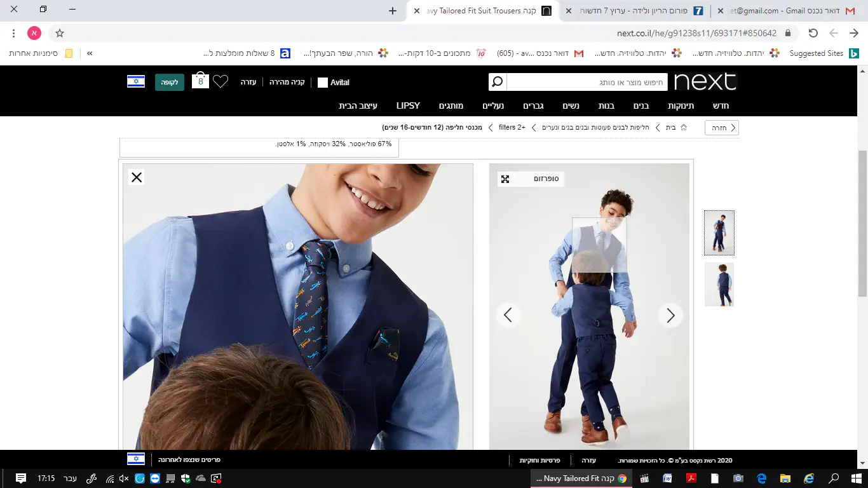868x488 pixels.
Task: Click the home icon in the breadcrumb
Action: click(684, 128)
